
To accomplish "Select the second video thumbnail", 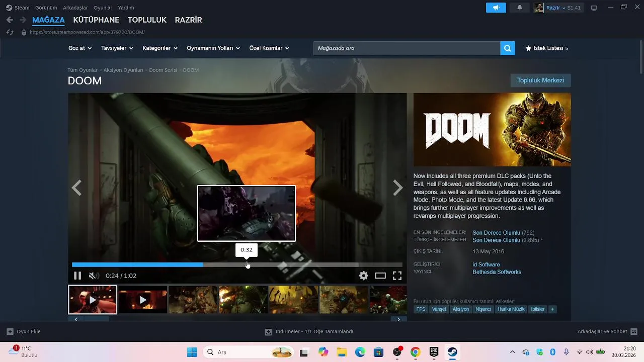I will (143, 300).
